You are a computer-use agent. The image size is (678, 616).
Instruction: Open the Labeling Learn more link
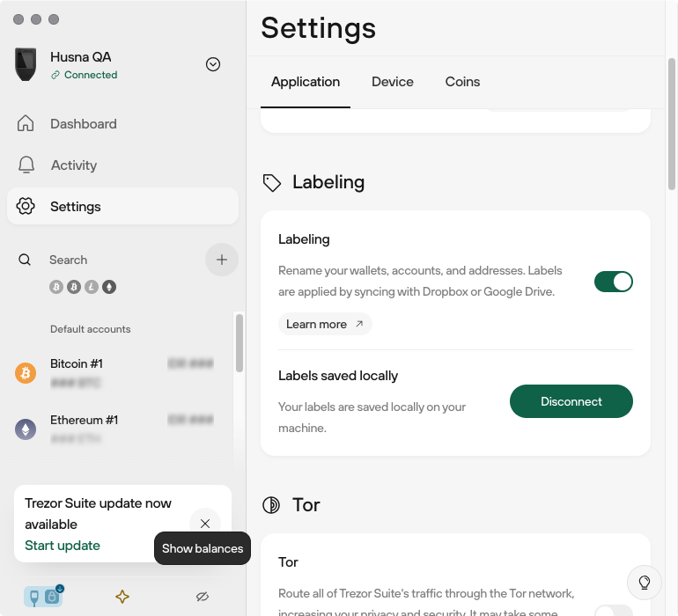(325, 324)
